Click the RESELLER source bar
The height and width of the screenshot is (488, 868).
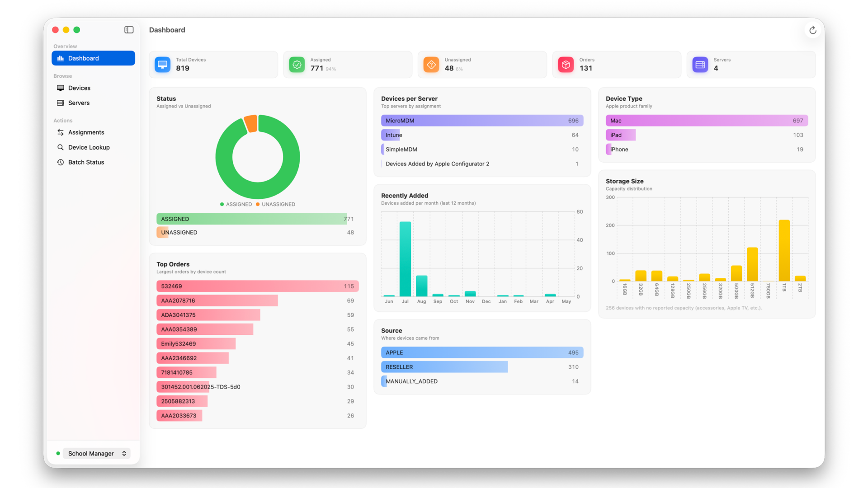coord(444,367)
